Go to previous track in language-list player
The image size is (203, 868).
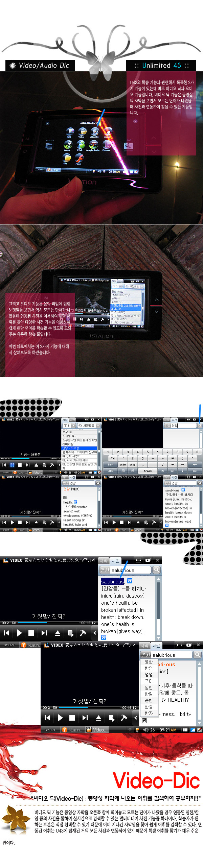pyautogui.click(x=47, y=718)
